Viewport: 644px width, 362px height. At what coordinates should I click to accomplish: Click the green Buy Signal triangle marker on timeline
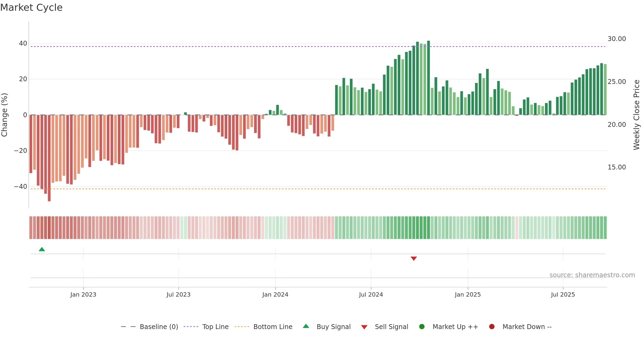click(42, 249)
